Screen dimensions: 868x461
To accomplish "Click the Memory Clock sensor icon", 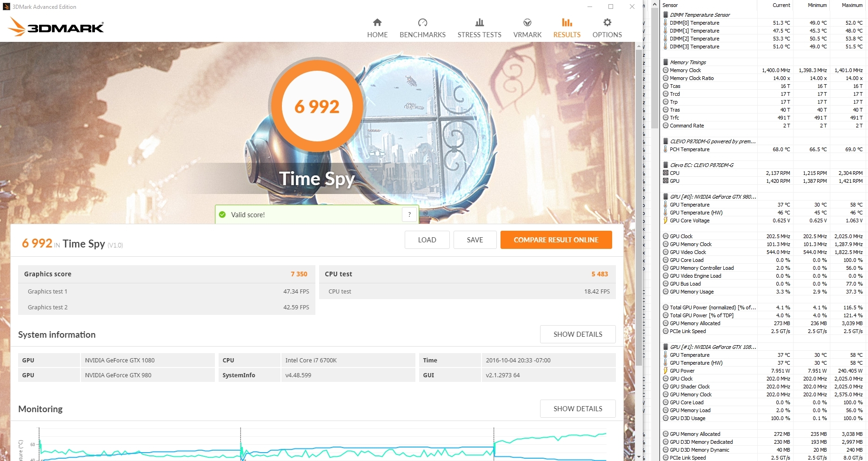I will coord(666,70).
